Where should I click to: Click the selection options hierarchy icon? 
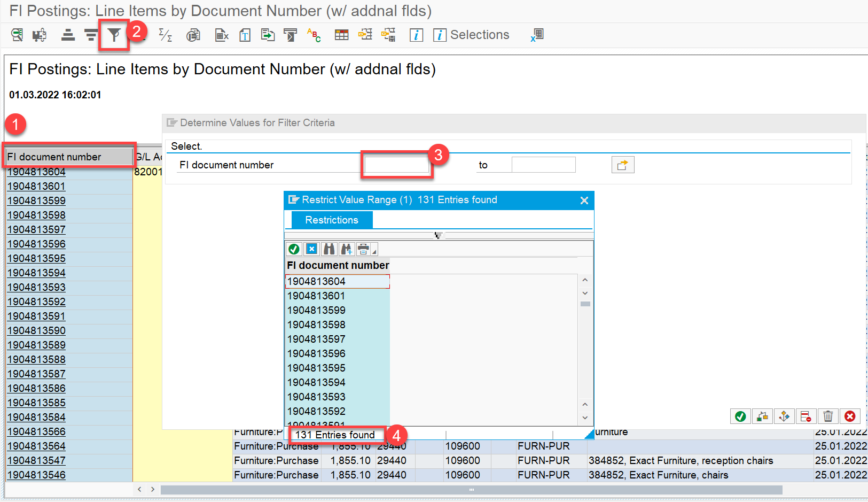point(762,416)
